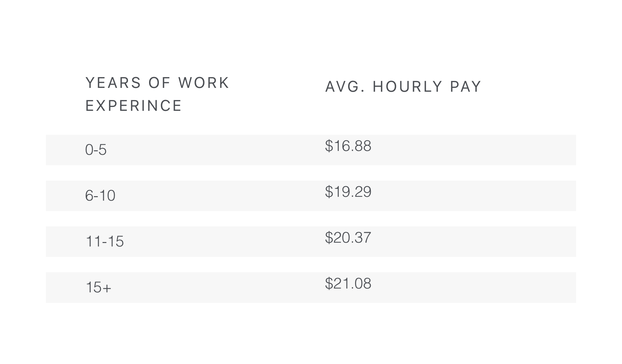Select the $21.08 pay value
This screenshot has height=364, width=622.
pyautogui.click(x=348, y=283)
